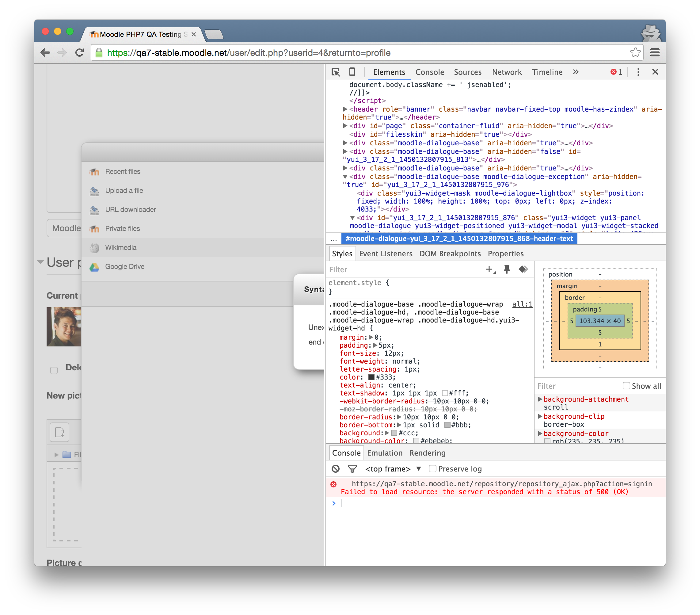Image resolution: width=700 pixels, height=615 pixels.
Task: Enable the Preserve log checkbox
Action: 432,468
